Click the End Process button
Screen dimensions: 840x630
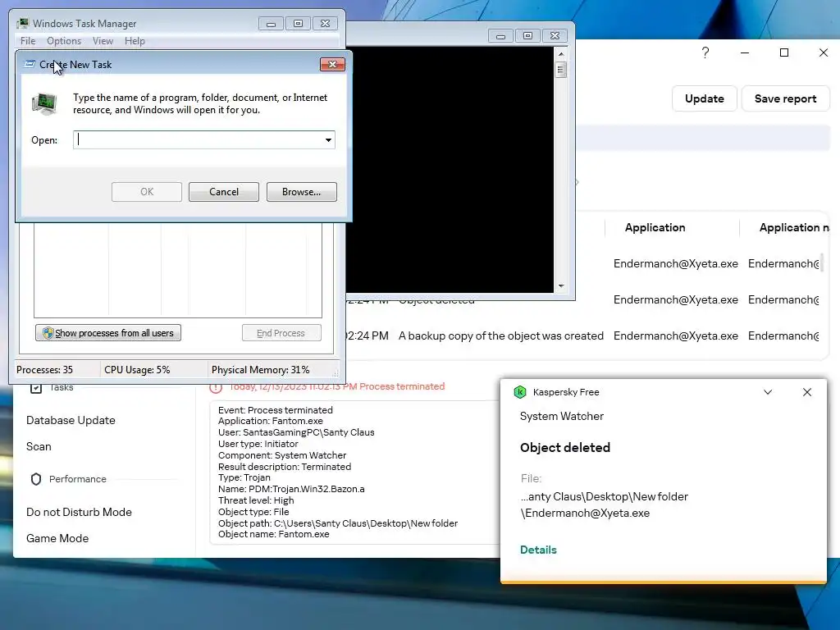coord(281,333)
